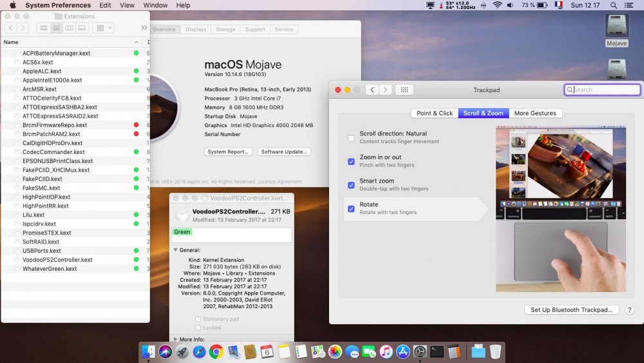The width and height of the screenshot is (644, 363).
Task: Open the French flag input source menu
Action: pyautogui.click(x=558, y=5)
